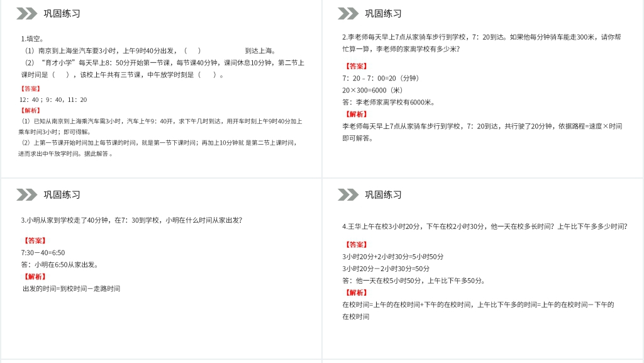Click the line 3小时20分+2小时30分=5小时50分
Image resolution: width=644 pixels, height=363 pixels.
pyautogui.click(x=392, y=257)
